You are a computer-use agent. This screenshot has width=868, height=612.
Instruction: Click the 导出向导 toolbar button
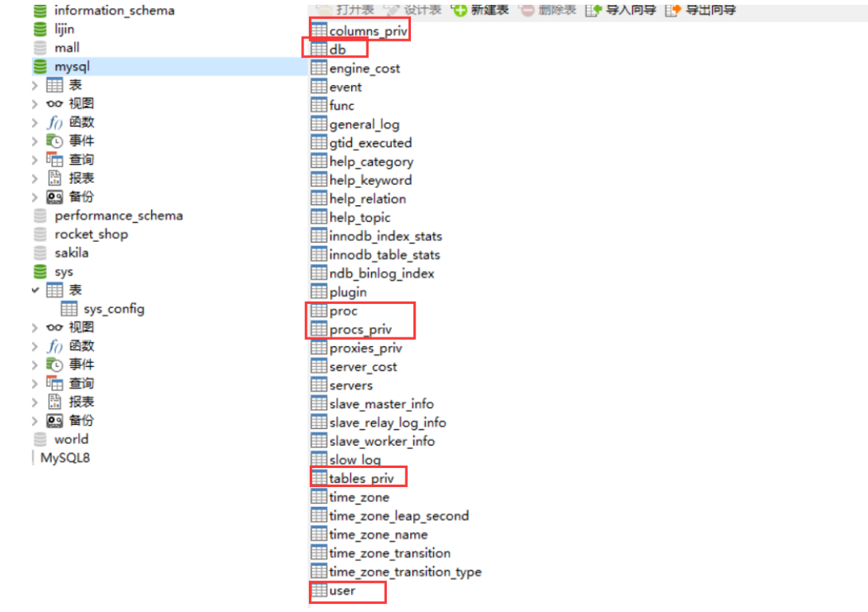click(701, 10)
